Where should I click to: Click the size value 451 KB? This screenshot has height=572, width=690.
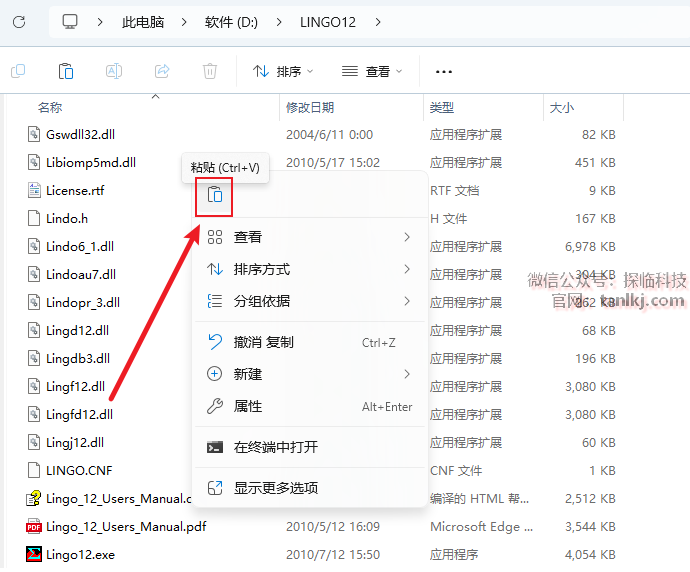click(x=595, y=162)
